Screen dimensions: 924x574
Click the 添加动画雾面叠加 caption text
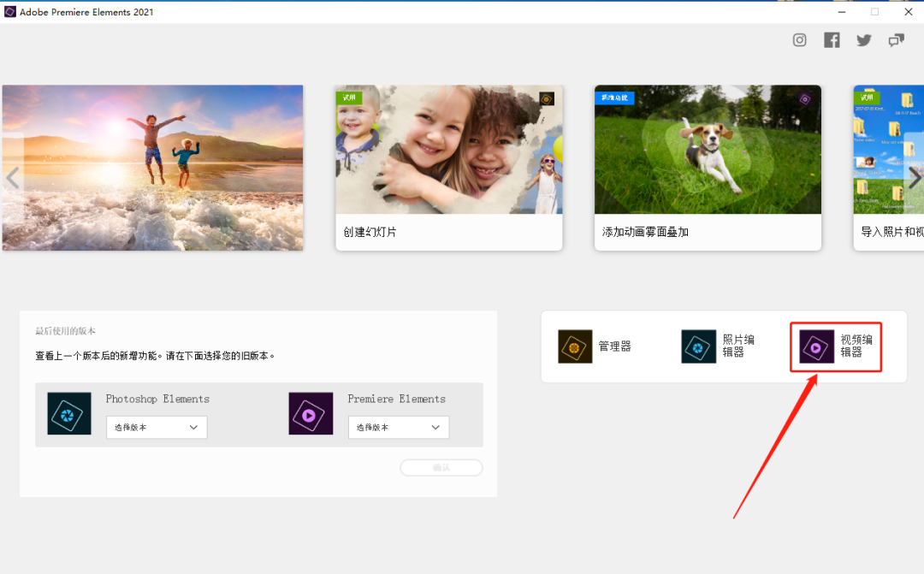point(645,232)
